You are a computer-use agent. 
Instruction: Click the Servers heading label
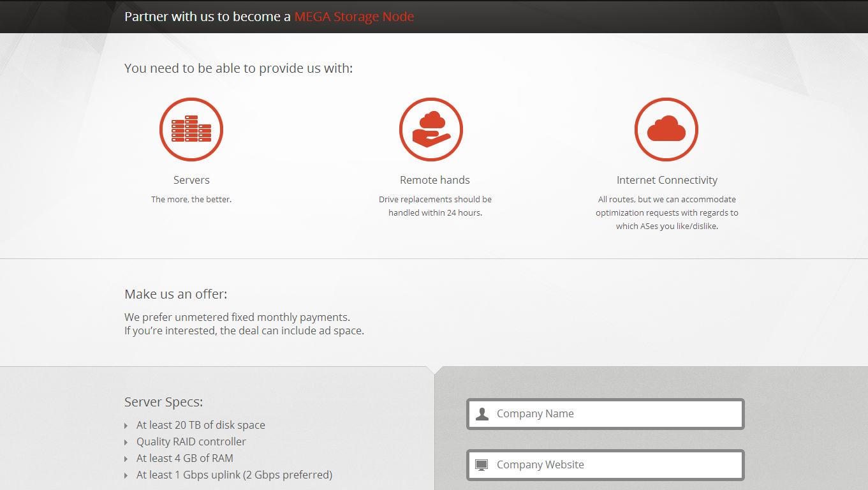(191, 180)
